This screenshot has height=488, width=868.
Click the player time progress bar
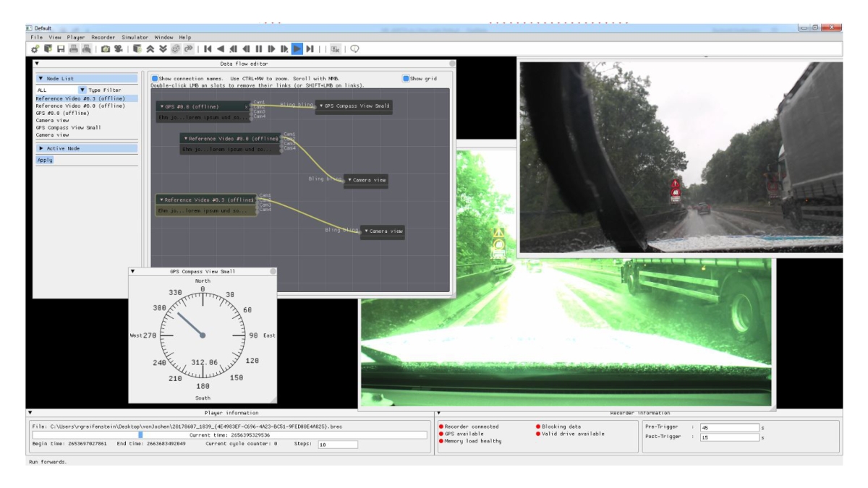[x=229, y=435]
